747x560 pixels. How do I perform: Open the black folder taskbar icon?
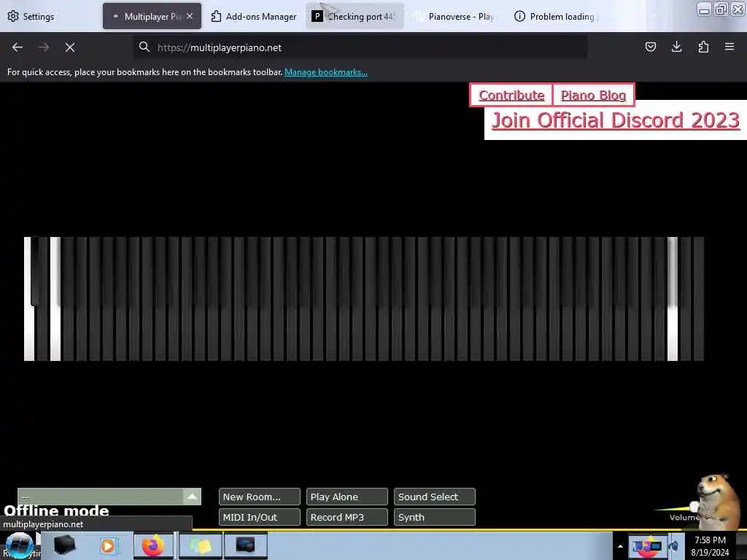pyautogui.click(x=64, y=545)
